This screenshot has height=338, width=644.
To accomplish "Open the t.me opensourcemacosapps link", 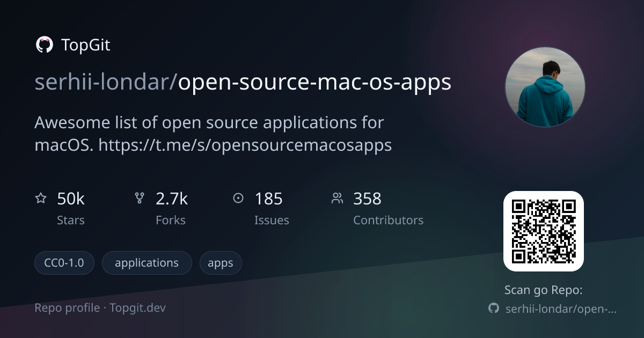I will (245, 145).
